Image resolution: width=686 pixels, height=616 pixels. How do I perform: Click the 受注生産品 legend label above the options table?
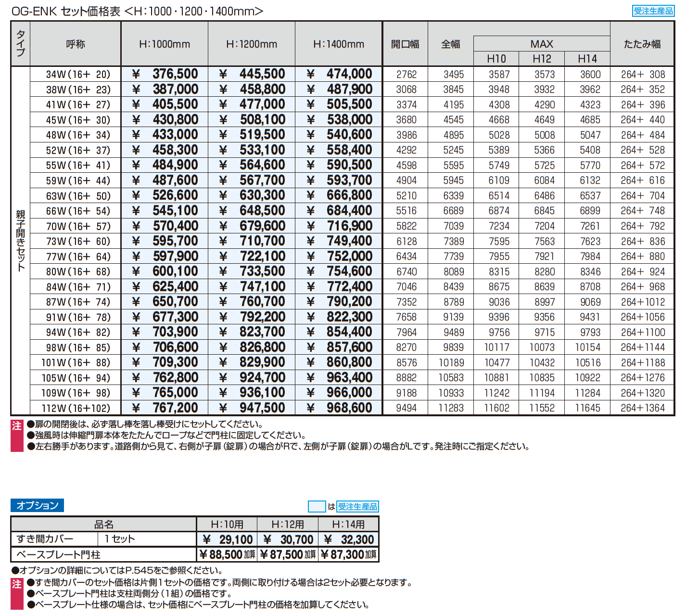(357, 506)
